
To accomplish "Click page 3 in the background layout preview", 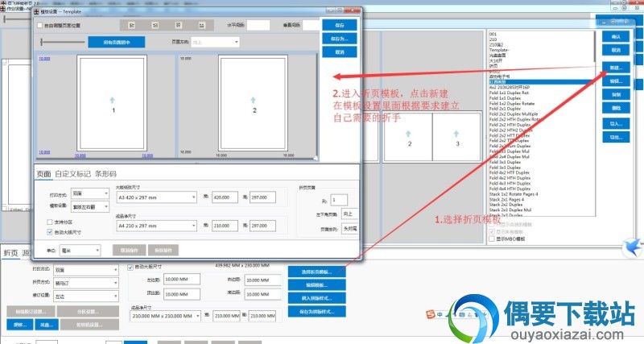I will [456, 137].
